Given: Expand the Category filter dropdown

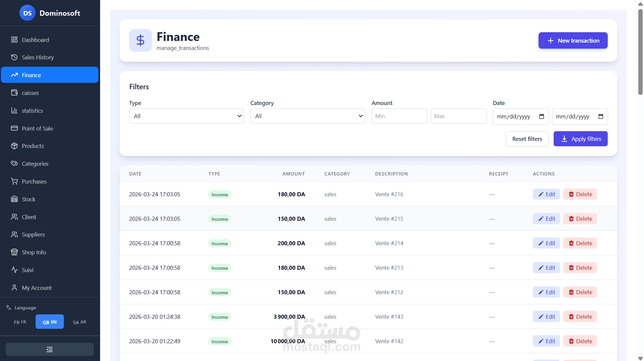Looking at the screenshot, I should point(308,116).
